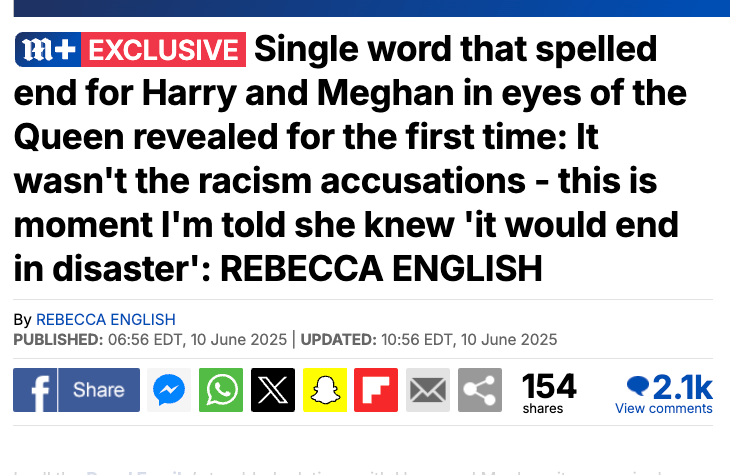Click the red EXCLUSIVE badge

[x=162, y=50]
